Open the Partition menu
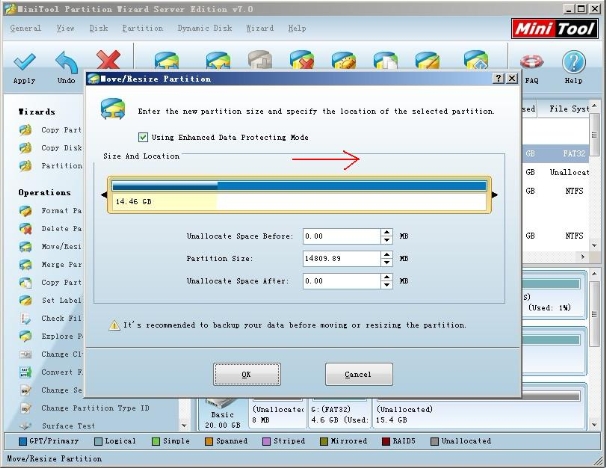This screenshot has width=606, height=468. tap(143, 28)
